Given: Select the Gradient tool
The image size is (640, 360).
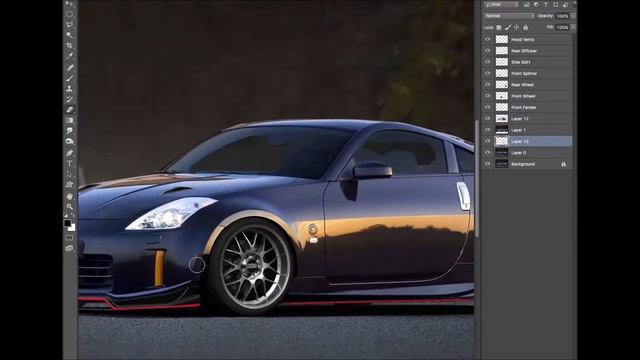Looking at the screenshot, I should tap(70, 120).
